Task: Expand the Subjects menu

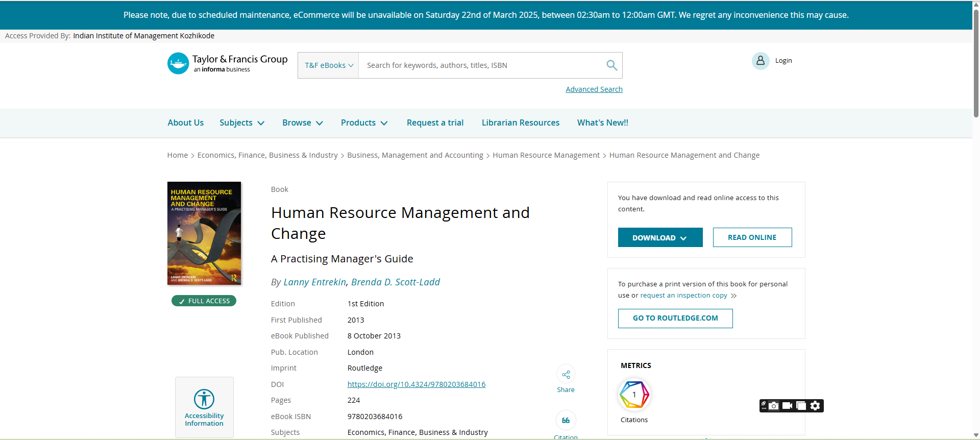Action: point(242,123)
